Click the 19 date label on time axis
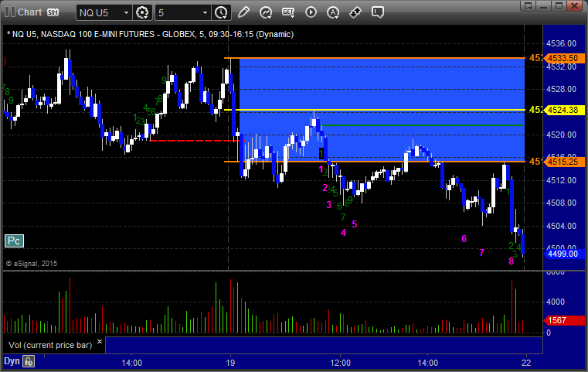This screenshot has height=372, width=588. coord(230,363)
